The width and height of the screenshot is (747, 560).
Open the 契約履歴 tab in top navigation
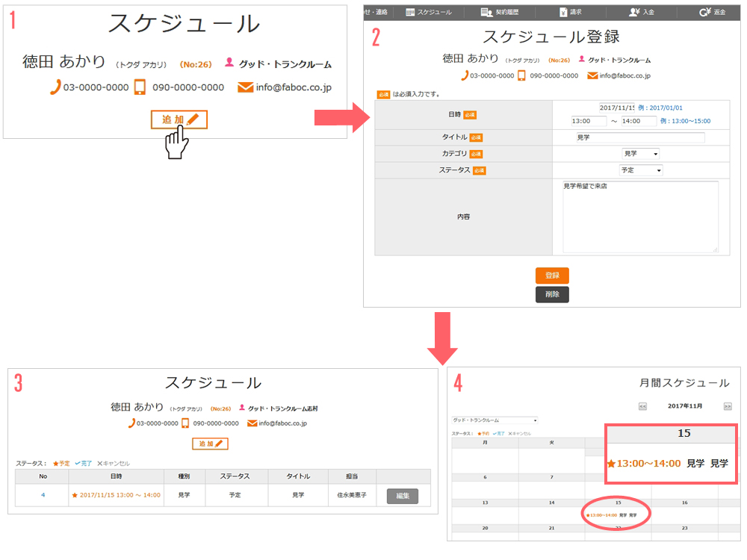(500, 13)
